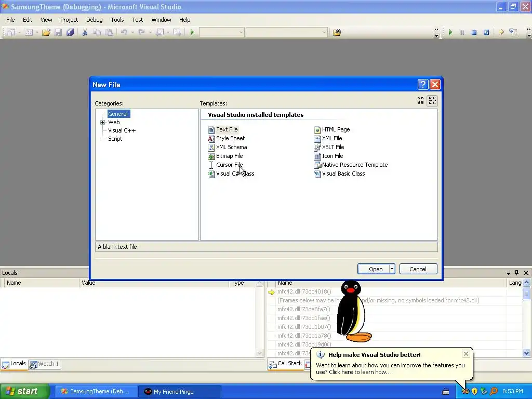Image resolution: width=532 pixels, height=399 pixels.
Task: Click the on-screen keyboard taskbar icon
Action: [446, 392]
